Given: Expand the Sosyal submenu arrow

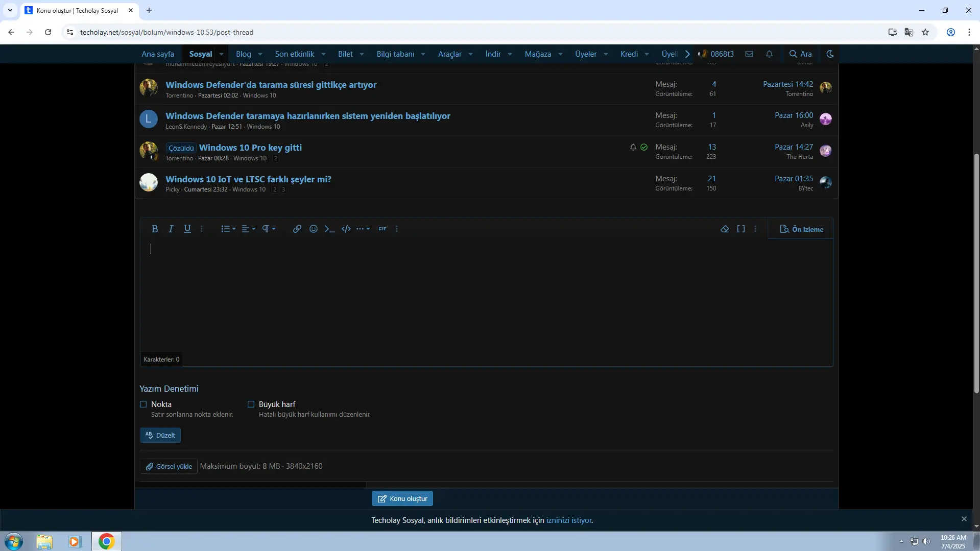Looking at the screenshot, I should [x=221, y=54].
